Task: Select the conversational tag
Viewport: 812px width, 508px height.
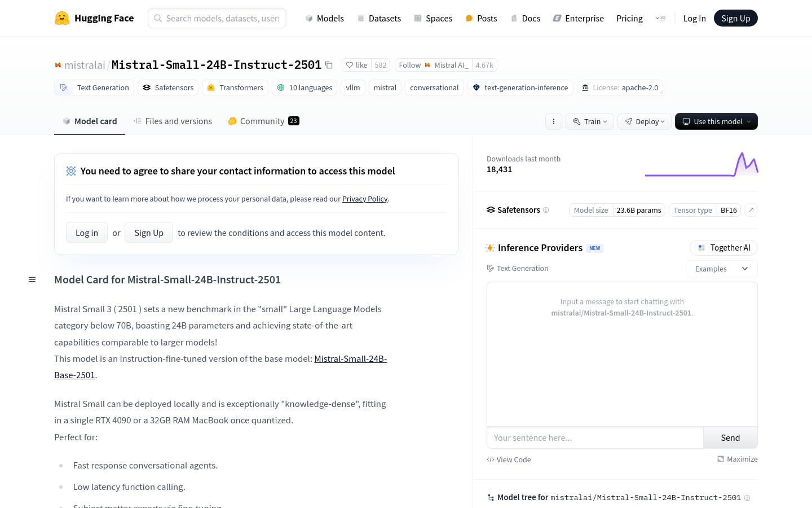Action: pyautogui.click(x=434, y=87)
